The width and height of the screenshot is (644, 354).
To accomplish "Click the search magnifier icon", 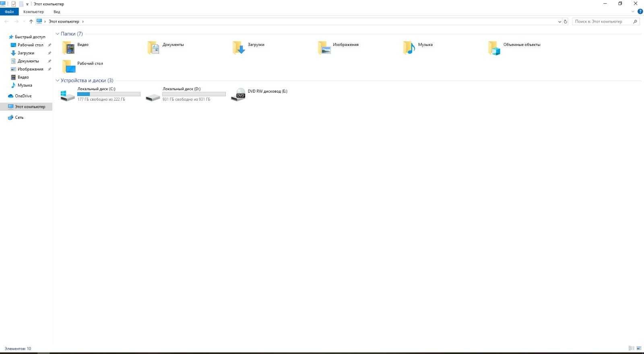I will (635, 21).
